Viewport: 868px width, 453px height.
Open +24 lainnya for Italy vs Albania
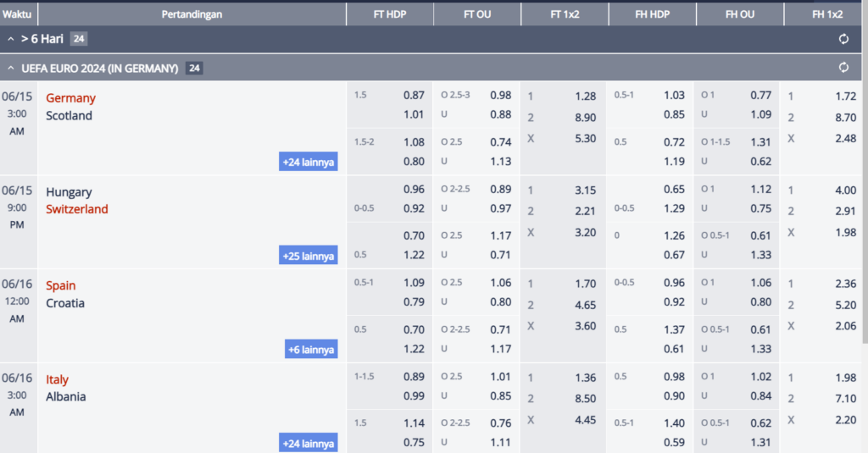click(x=309, y=443)
